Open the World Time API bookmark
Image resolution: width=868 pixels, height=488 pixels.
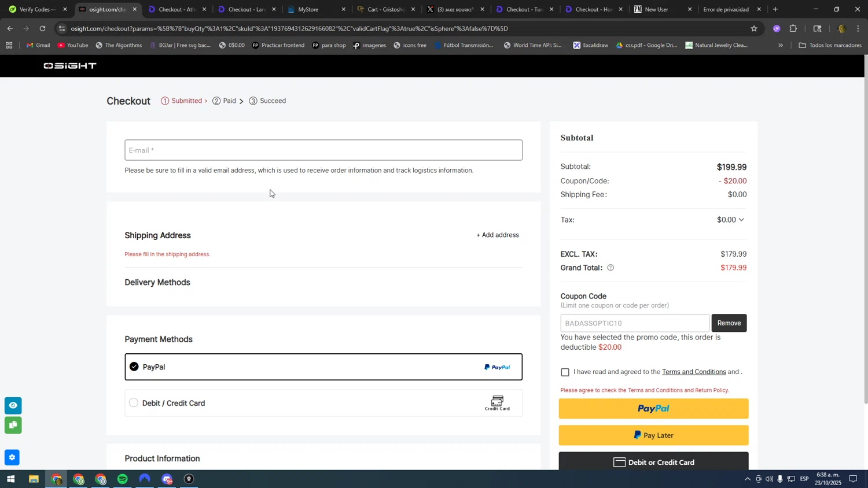(533, 45)
